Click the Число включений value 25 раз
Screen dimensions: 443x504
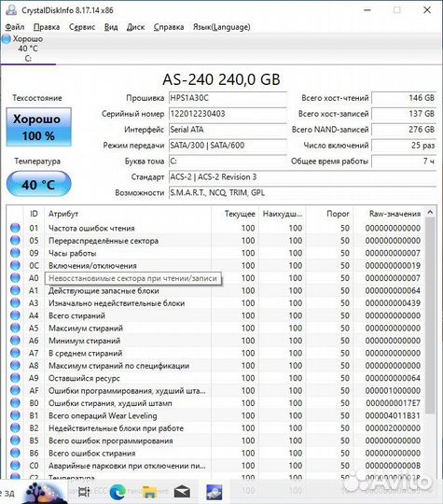(x=404, y=146)
